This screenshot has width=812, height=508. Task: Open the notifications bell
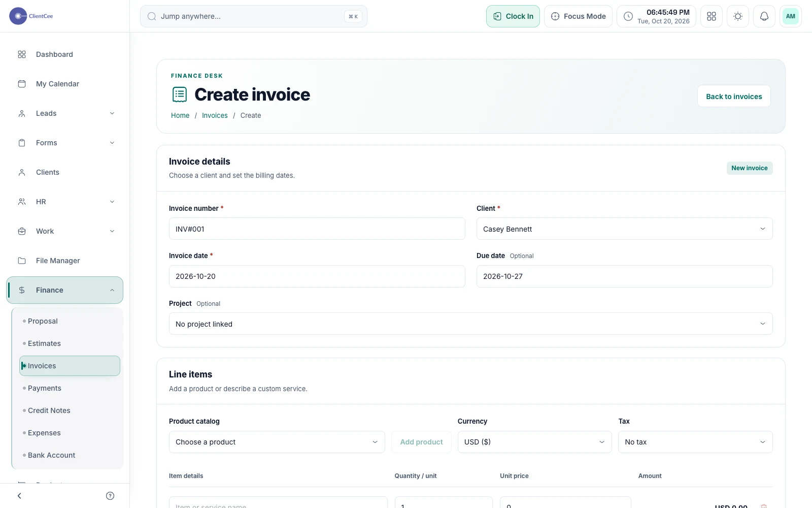tap(764, 16)
